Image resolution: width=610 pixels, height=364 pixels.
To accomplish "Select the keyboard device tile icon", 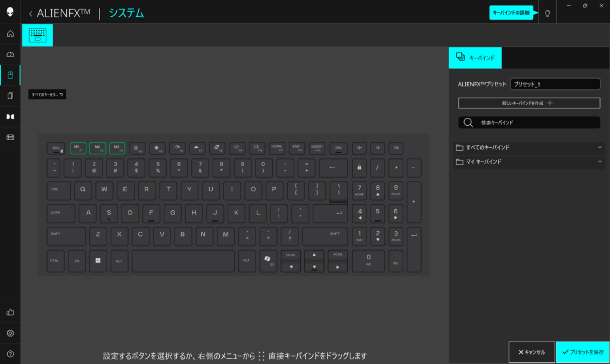I will pos(38,35).
